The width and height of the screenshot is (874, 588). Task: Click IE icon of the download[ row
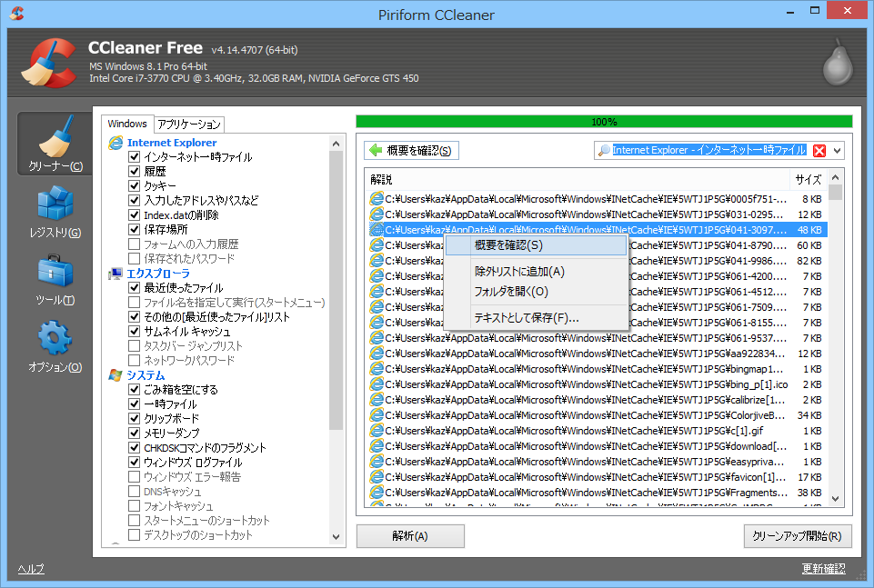click(x=377, y=446)
